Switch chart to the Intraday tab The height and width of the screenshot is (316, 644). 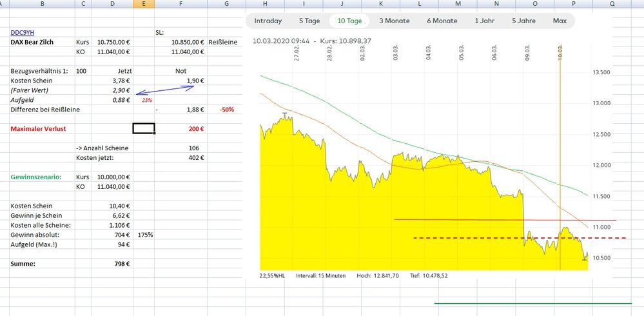pyautogui.click(x=268, y=21)
